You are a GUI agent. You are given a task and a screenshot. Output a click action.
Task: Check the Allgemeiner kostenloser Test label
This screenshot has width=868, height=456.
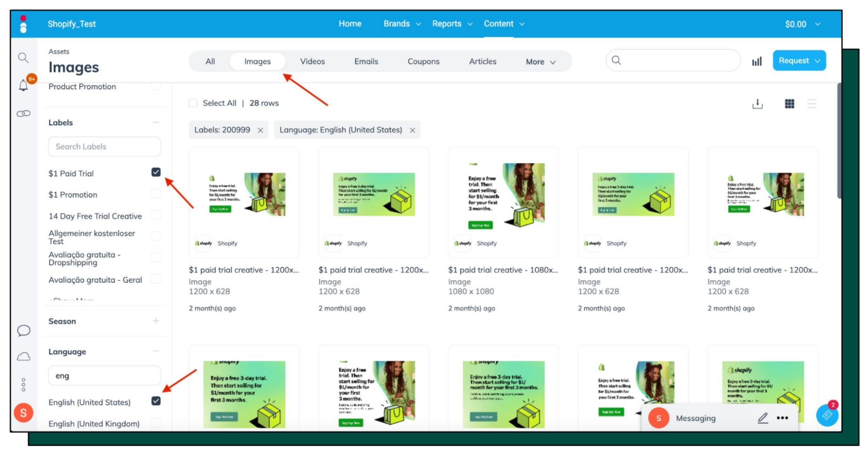(156, 236)
